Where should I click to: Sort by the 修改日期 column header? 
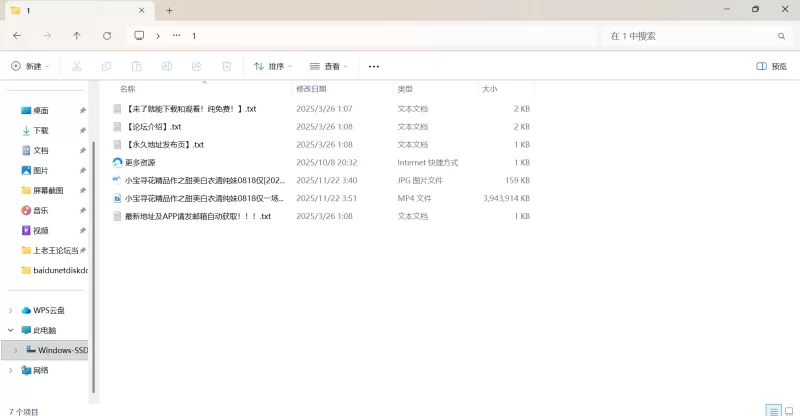311,89
